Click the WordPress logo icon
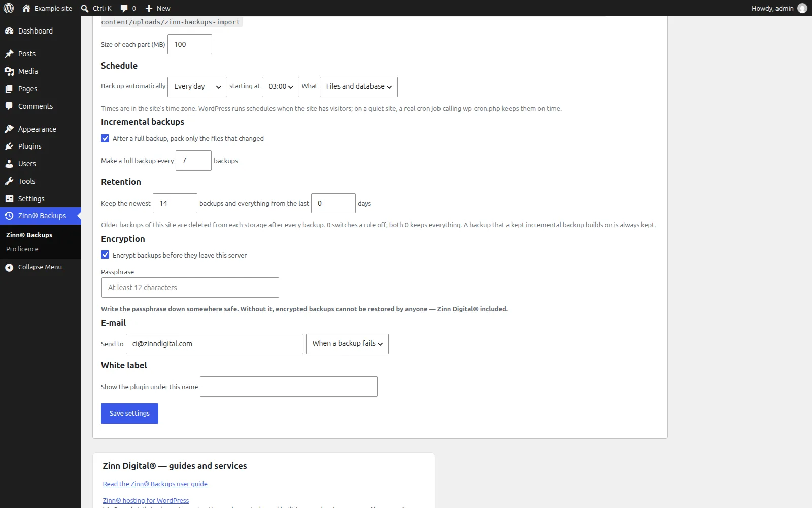The image size is (812, 508). coord(9,8)
